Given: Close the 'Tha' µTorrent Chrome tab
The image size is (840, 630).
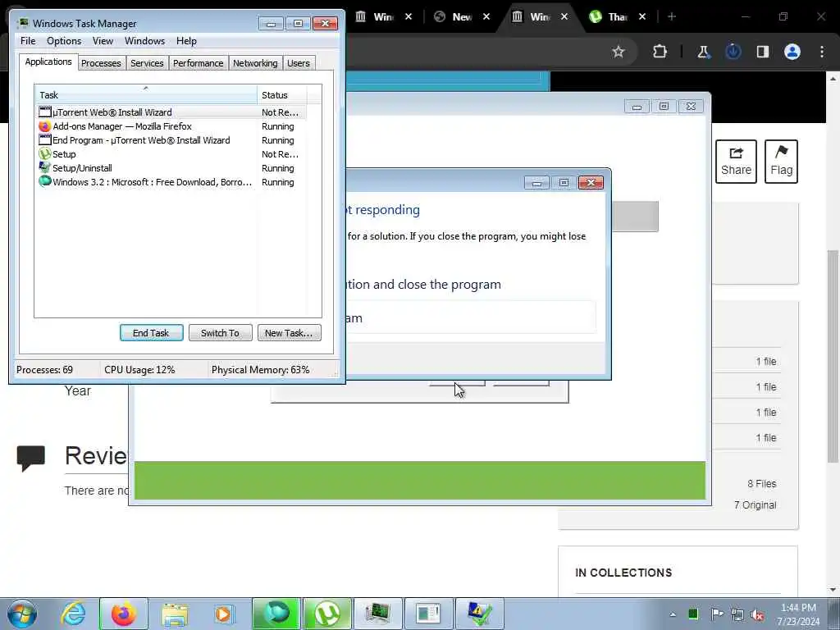Looking at the screenshot, I should click(x=641, y=16).
